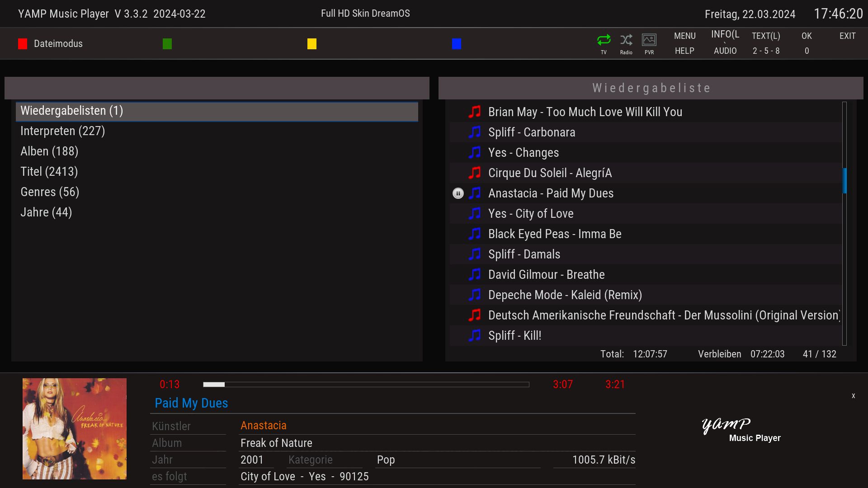Image resolution: width=868 pixels, height=488 pixels.
Task: Select the Genres (56) entry
Action: coord(50,192)
